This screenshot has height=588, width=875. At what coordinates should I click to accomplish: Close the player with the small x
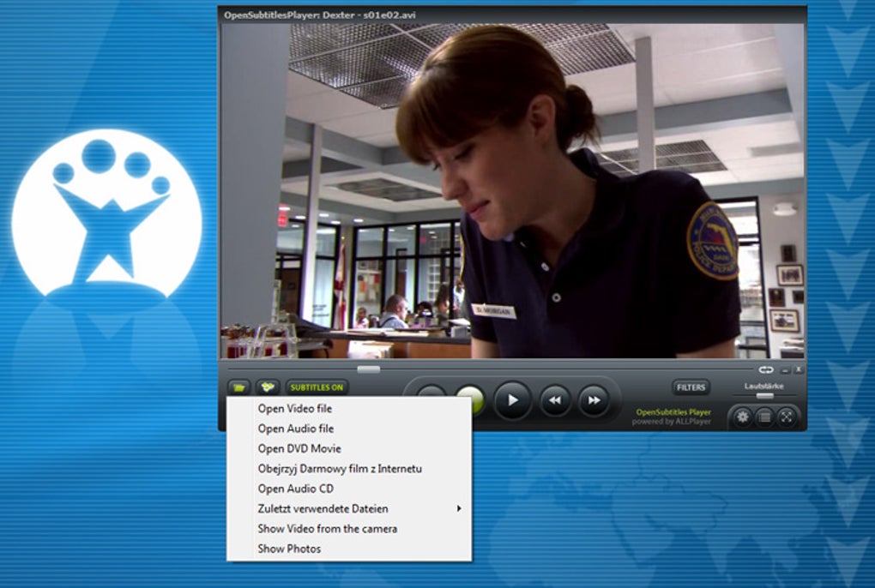(x=799, y=369)
